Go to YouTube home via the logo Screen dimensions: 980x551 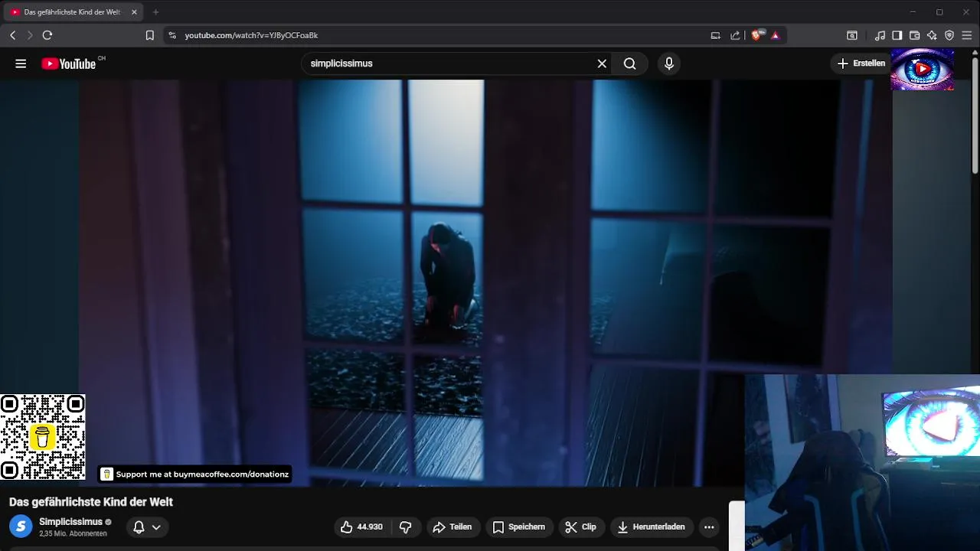click(x=70, y=64)
